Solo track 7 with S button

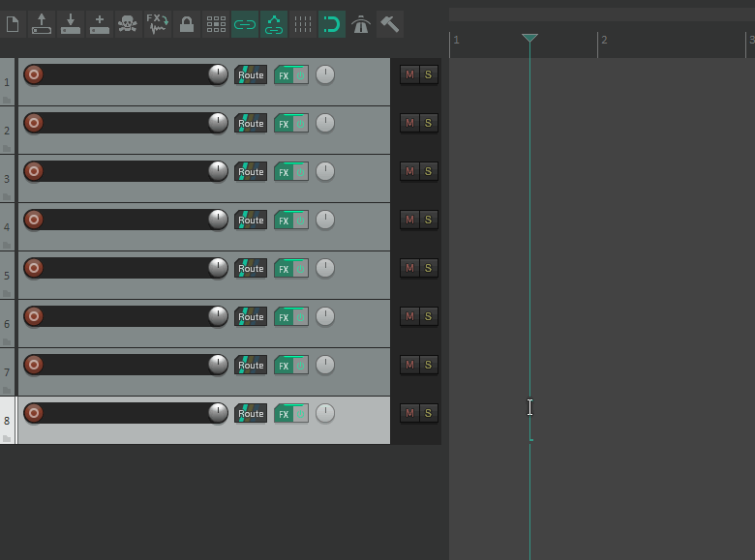428,365
